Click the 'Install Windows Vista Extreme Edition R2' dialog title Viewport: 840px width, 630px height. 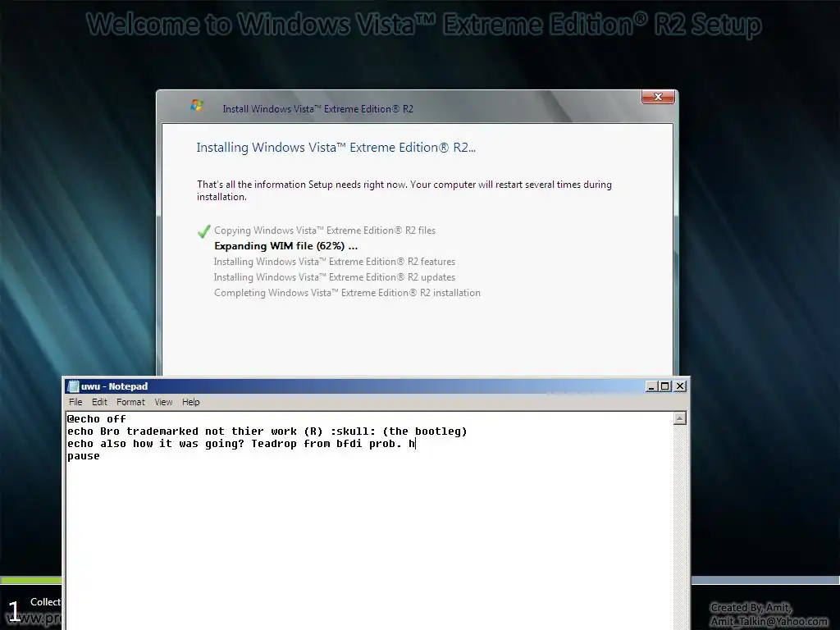pyautogui.click(x=317, y=109)
